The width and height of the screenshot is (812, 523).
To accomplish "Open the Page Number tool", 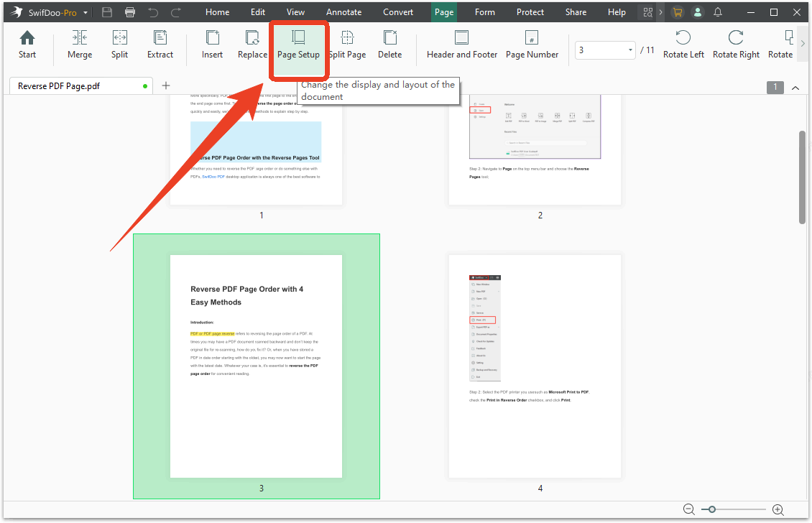I will (x=532, y=45).
